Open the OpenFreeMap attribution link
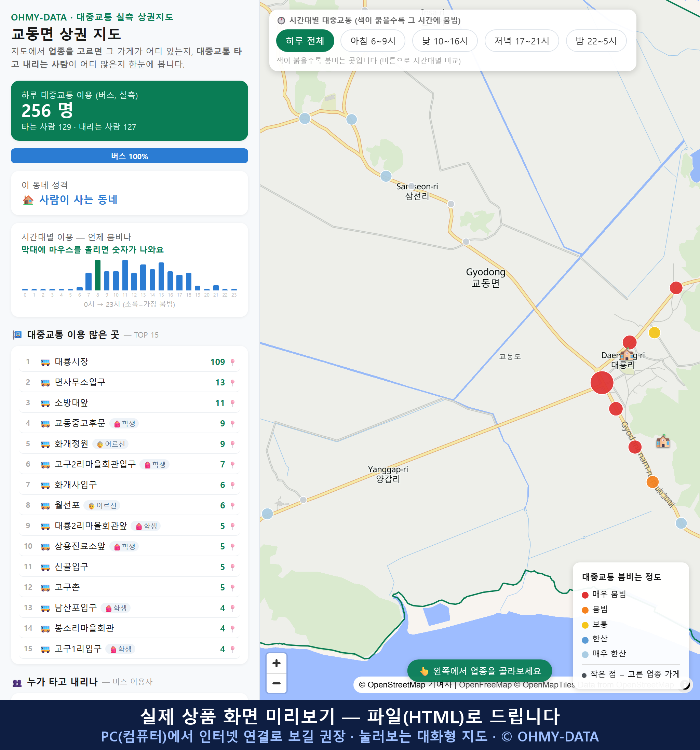Screen dimensions: 700x750 (x=486, y=685)
